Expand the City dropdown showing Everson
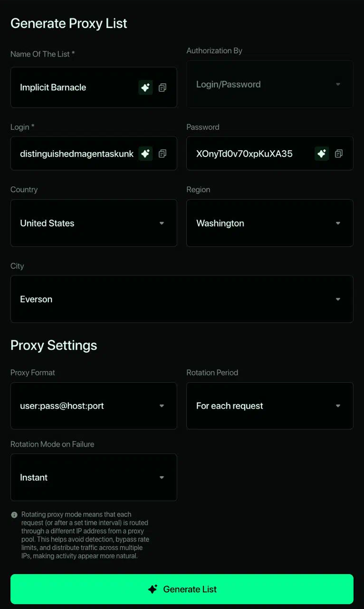 tap(182, 299)
